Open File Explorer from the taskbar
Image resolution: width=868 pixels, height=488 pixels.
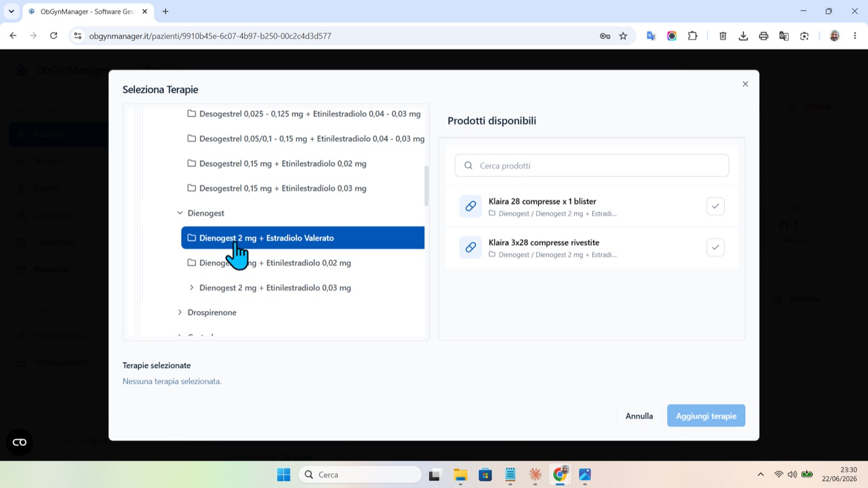(x=460, y=474)
